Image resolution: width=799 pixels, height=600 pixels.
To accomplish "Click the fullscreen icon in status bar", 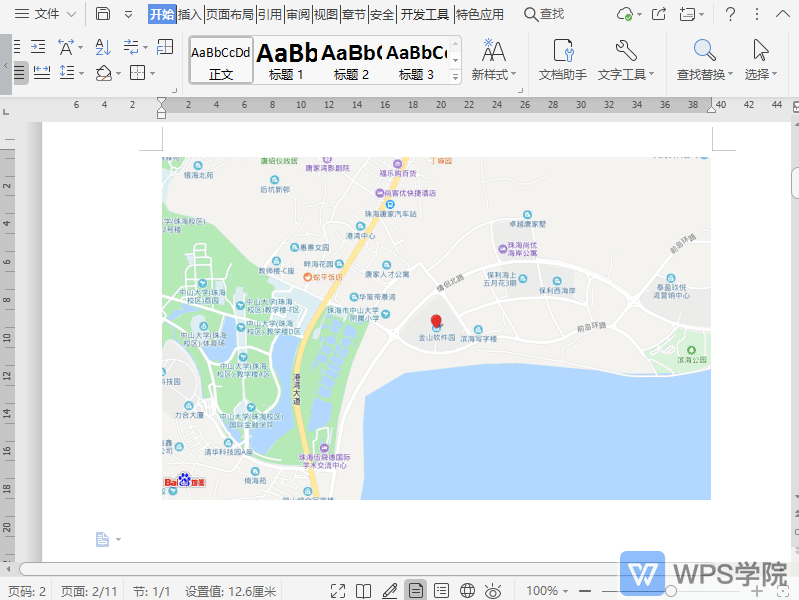I will [338, 591].
